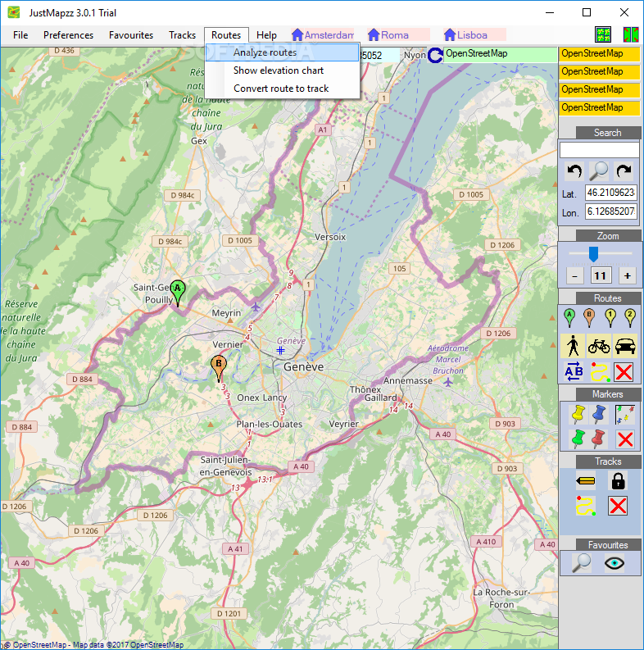Select the third yellow OpenStreetMap layer
The height and width of the screenshot is (650, 644).
599,90
